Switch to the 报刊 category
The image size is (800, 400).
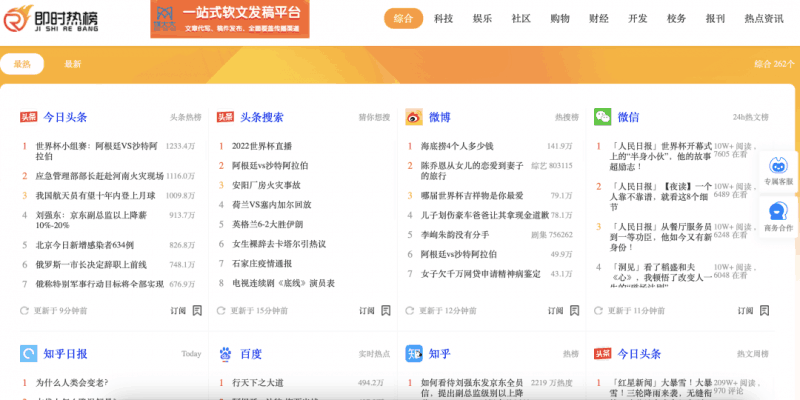tap(715, 19)
